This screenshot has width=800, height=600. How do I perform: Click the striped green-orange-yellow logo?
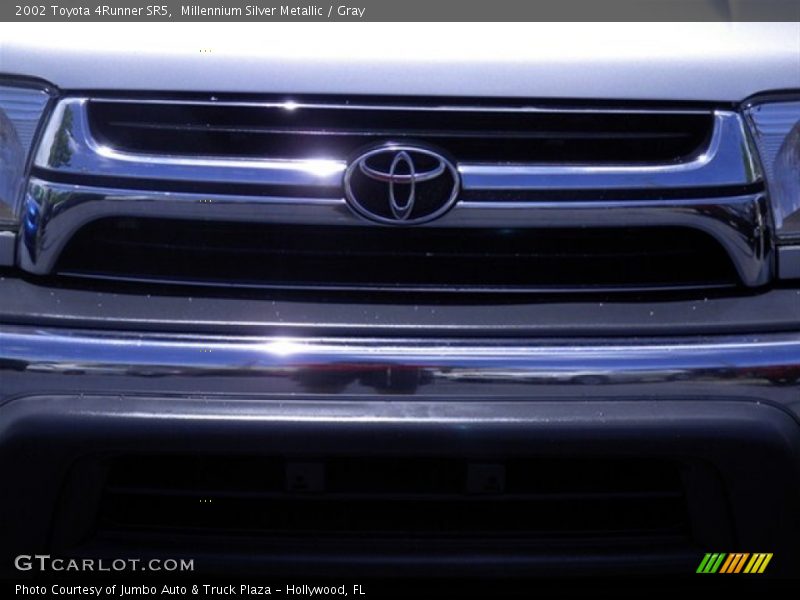click(734, 563)
